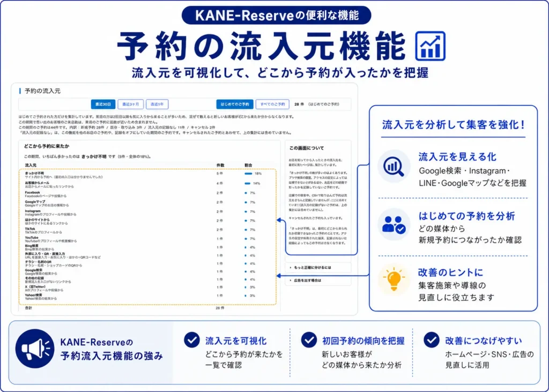The image size is (549, 392).
Task: Click the 18% bar for きっかけ不明
Action: (x=248, y=173)
